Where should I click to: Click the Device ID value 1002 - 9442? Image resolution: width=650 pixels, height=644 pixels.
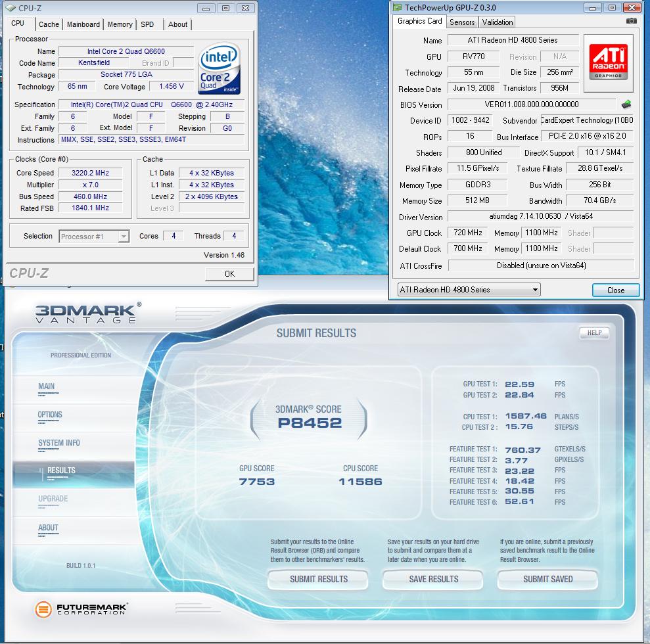pos(470,120)
